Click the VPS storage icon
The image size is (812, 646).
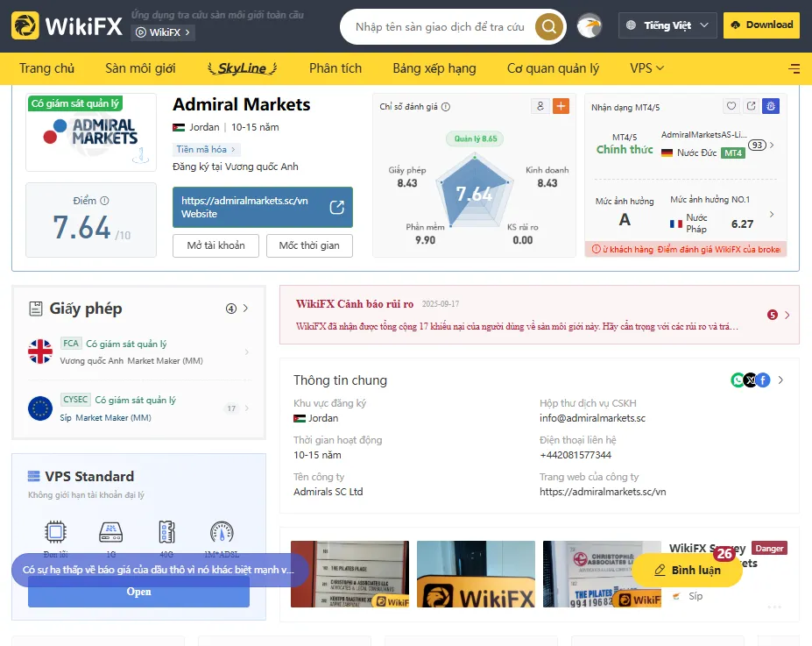166,531
